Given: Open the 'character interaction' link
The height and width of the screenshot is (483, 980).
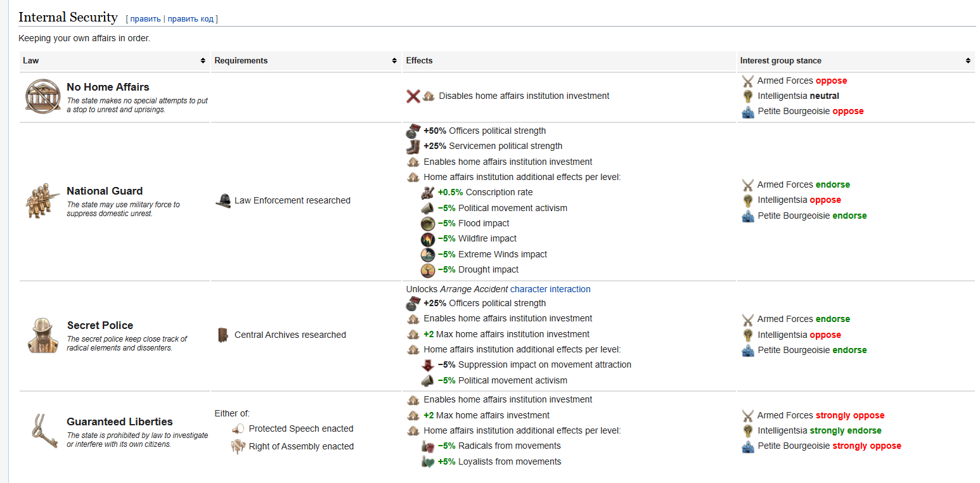Looking at the screenshot, I should pyautogui.click(x=550, y=289).
